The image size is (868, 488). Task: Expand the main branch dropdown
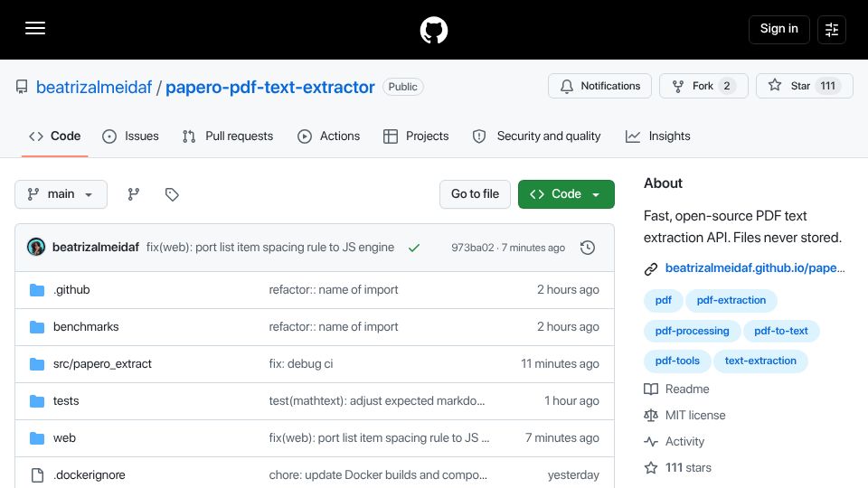pyautogui.click(x=61, y=194)
